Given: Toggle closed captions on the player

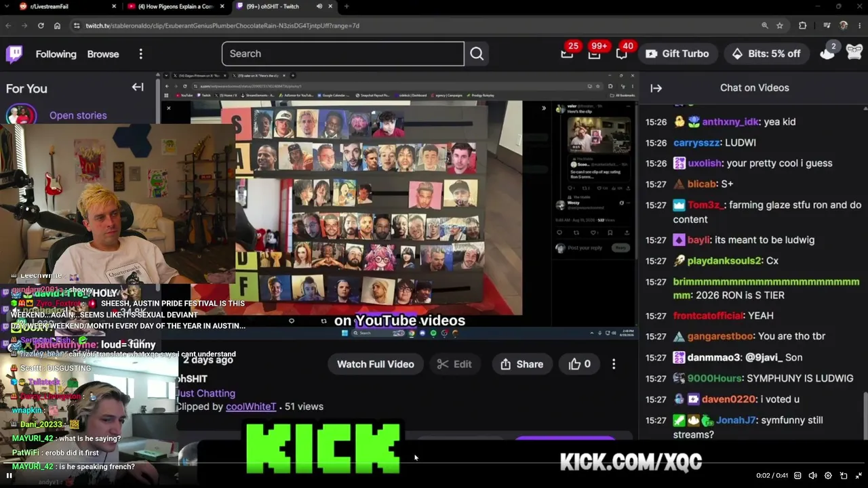Looking at the screenshot, I should pyautogui.click(x=797, y=476).
